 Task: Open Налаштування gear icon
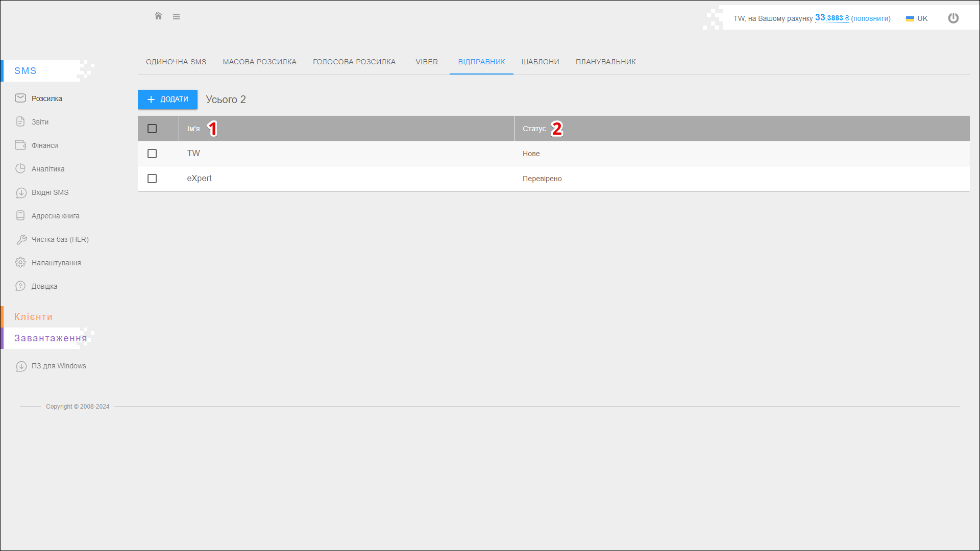pyautogui.click(x=20, y=262)
